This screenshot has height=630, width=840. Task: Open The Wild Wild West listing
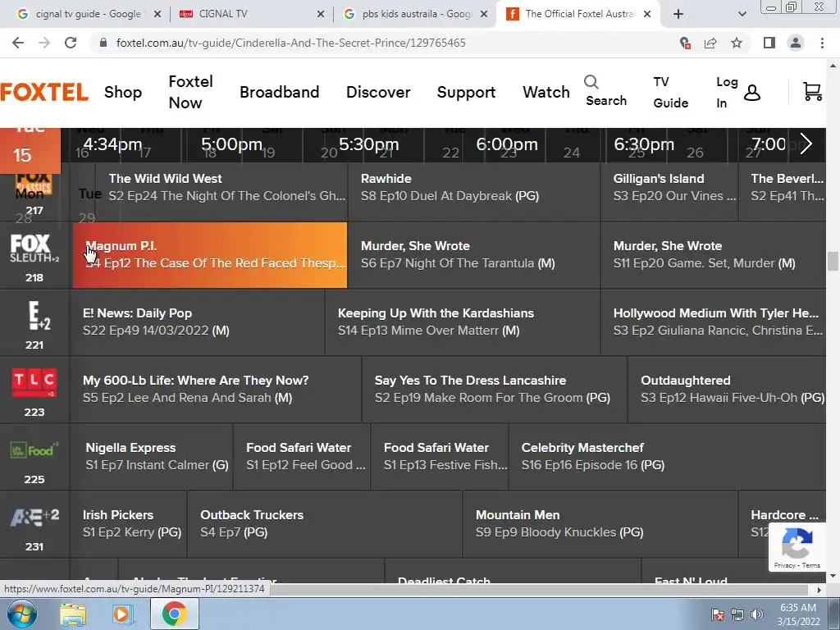click(221, 192)
